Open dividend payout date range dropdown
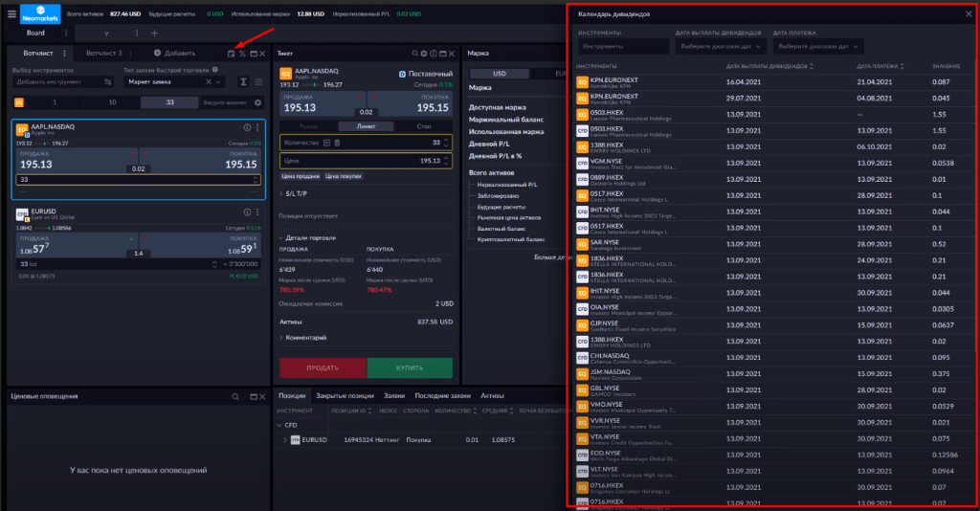The height and width of the screenshot is (511, 980). click(x=721, y=46)
